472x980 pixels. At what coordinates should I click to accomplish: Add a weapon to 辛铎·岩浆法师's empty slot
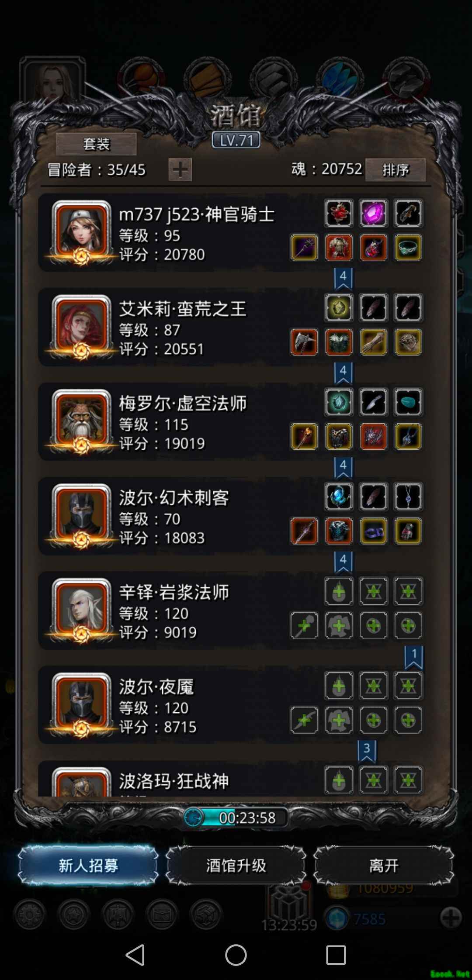point(304,625)
